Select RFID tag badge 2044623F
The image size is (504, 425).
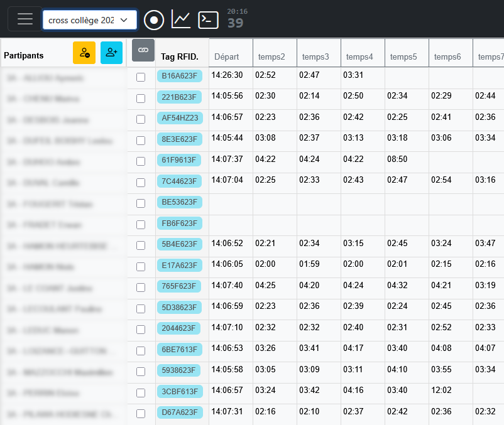coord(178,328)
